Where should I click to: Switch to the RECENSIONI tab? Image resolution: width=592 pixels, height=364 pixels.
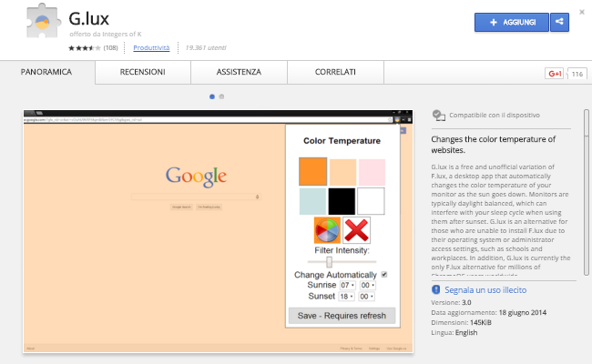(143, 72)
